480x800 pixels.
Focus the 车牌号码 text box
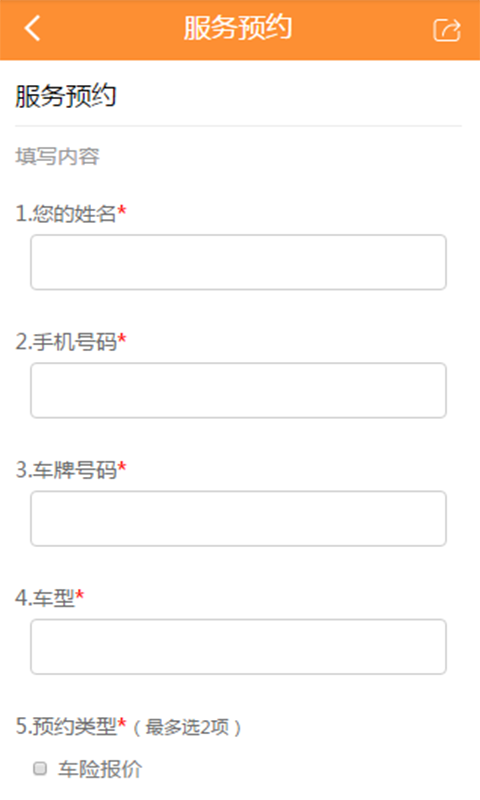(x=238, y=518)
